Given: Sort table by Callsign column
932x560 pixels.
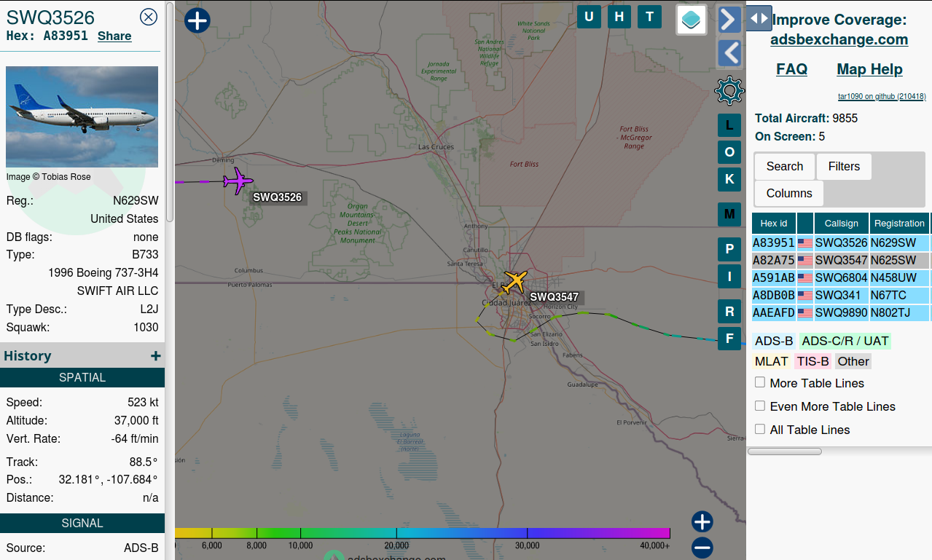Looking at the screenshot, I should coord(842,224).
